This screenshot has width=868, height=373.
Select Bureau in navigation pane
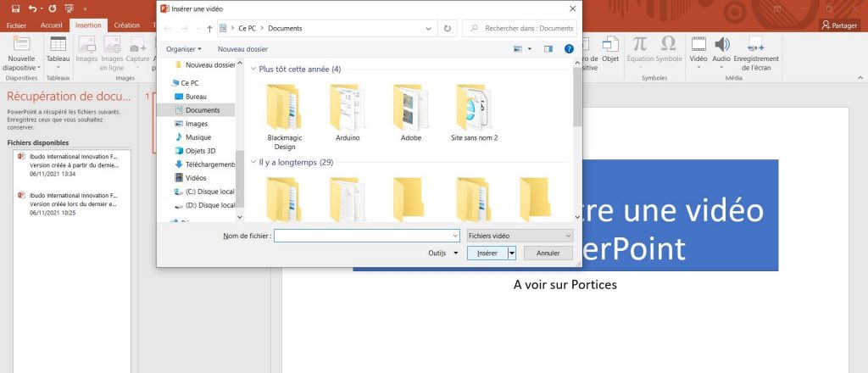click(196, 97)
